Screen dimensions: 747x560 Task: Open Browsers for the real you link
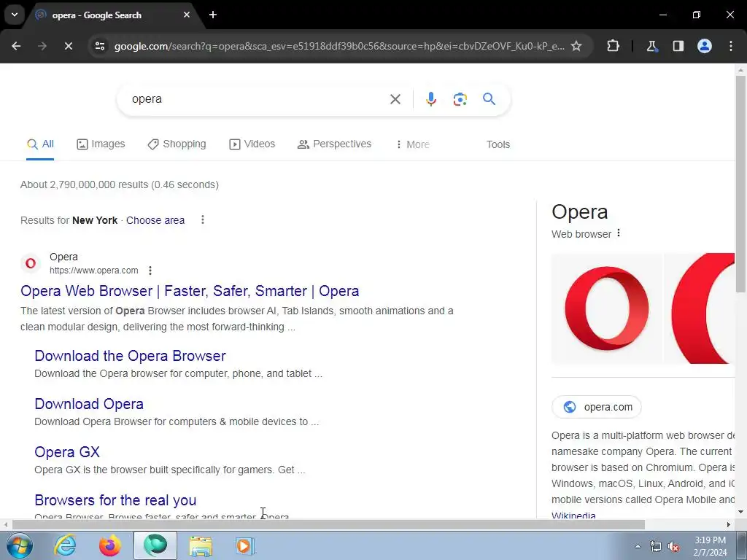point(115,500)
